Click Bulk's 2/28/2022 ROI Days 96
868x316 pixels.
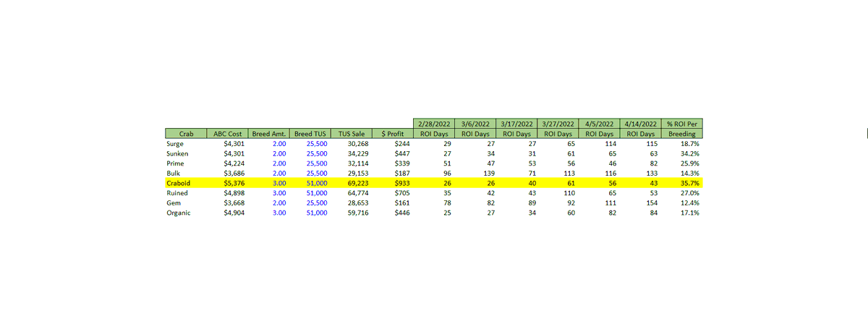coord(447,174)
